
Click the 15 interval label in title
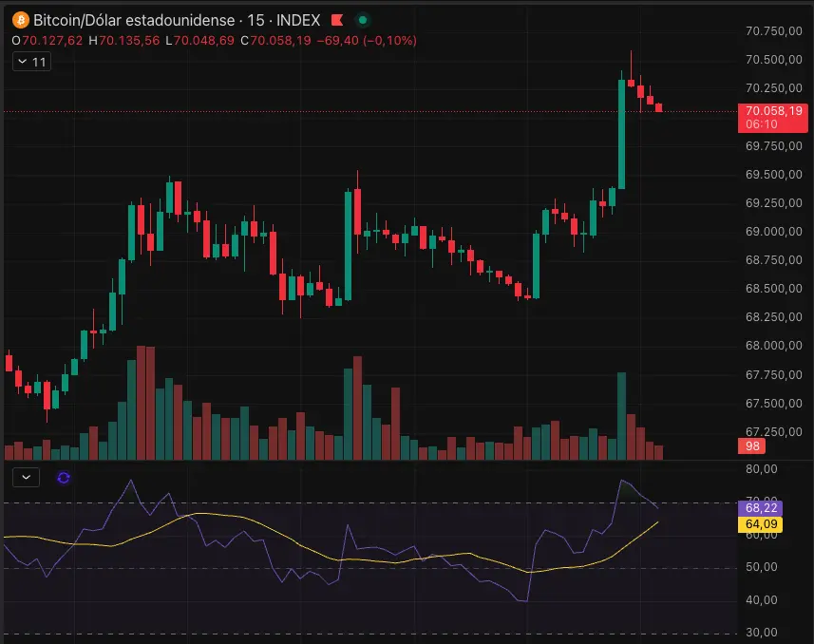point(256,20)
